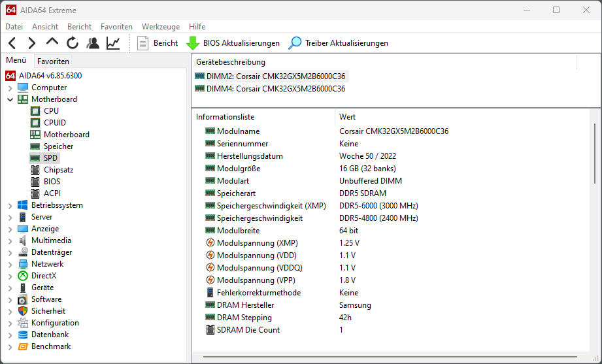Open the Werkzeuge menu
Viewport: 602px width, 364px height.
tap(161, 27)
